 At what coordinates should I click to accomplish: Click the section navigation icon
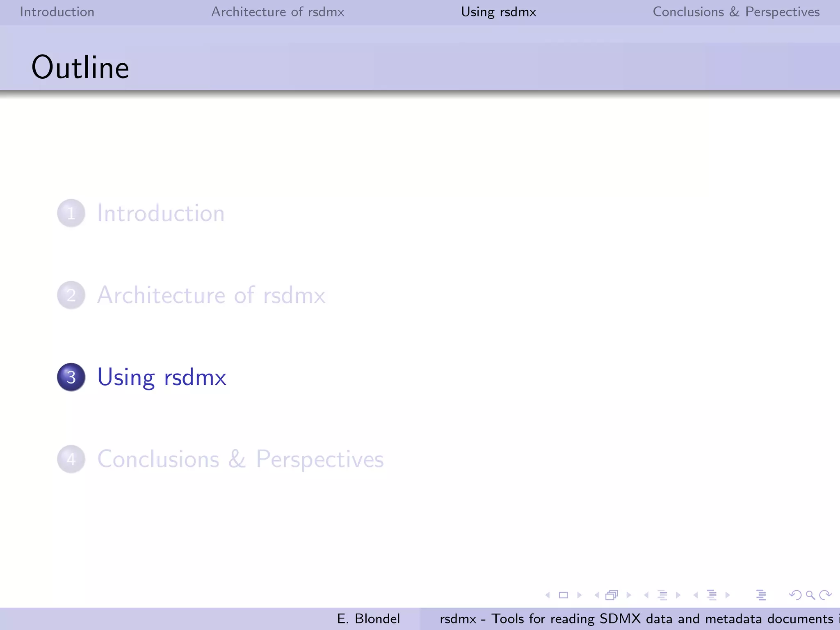coord(712,595)
